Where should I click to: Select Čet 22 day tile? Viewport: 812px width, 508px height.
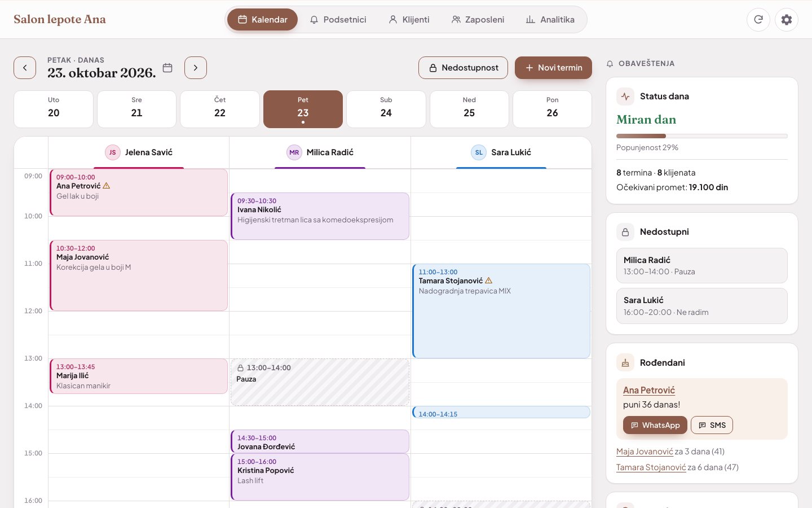(x=220, y=109)
